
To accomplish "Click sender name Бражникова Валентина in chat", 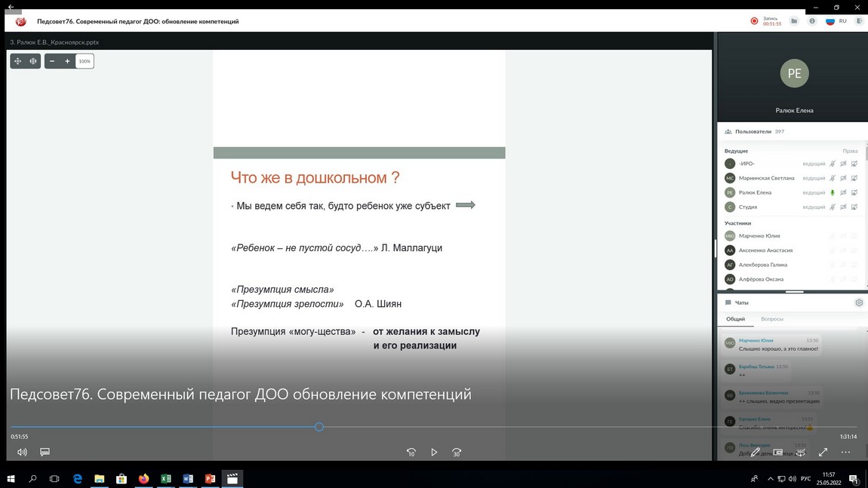I will point(763,393).
